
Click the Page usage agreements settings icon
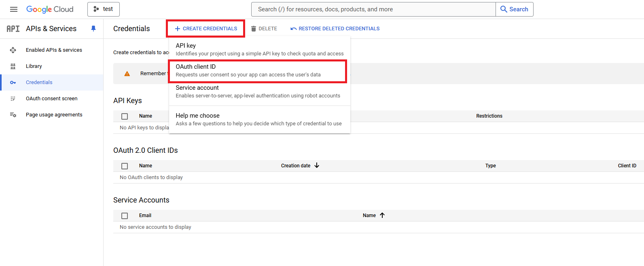13,115
